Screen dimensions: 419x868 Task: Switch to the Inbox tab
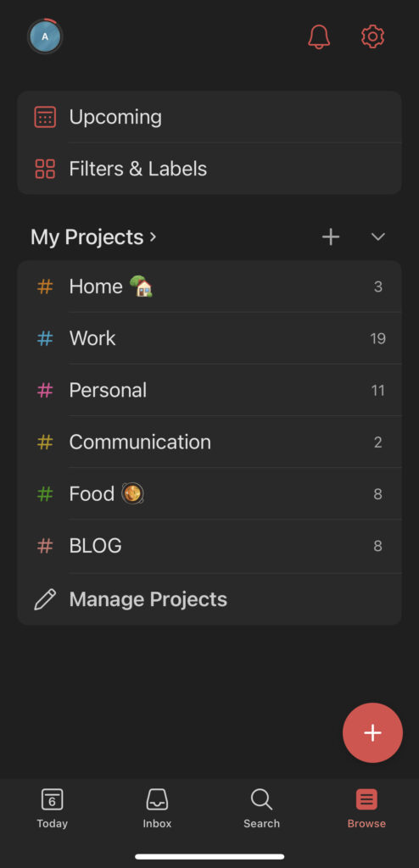coord(157,808)
